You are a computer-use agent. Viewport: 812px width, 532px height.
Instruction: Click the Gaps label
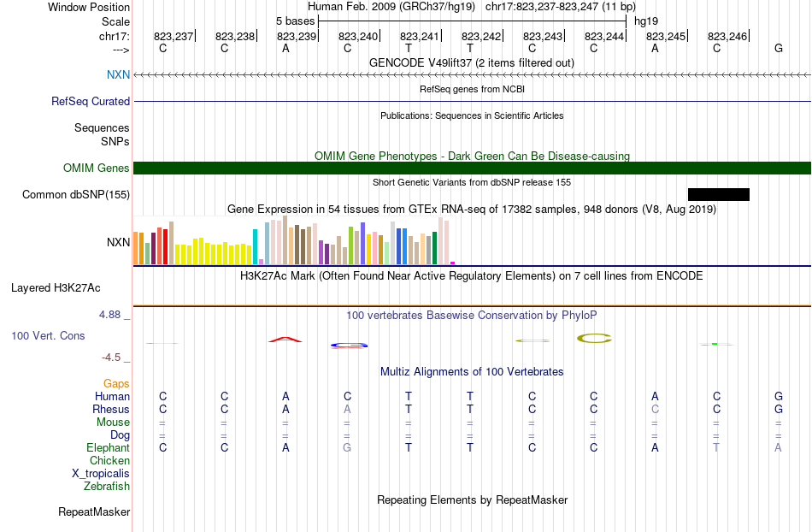(x=116, y=383)
